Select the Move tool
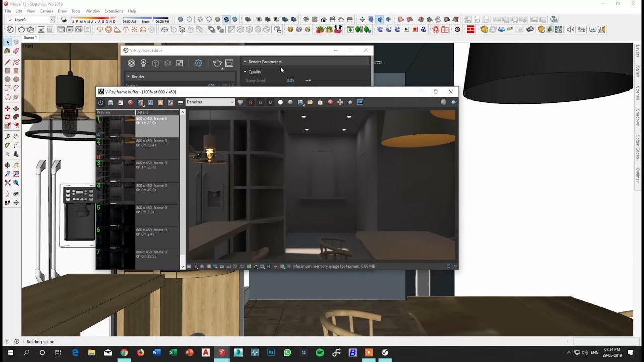 point(7,108)
